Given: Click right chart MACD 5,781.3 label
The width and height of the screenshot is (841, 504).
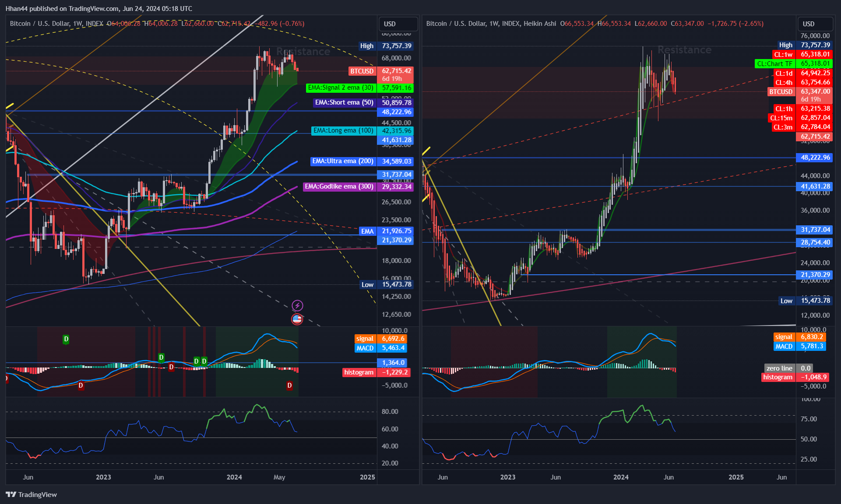Looking at the screenshot, I should click(800, 346).
